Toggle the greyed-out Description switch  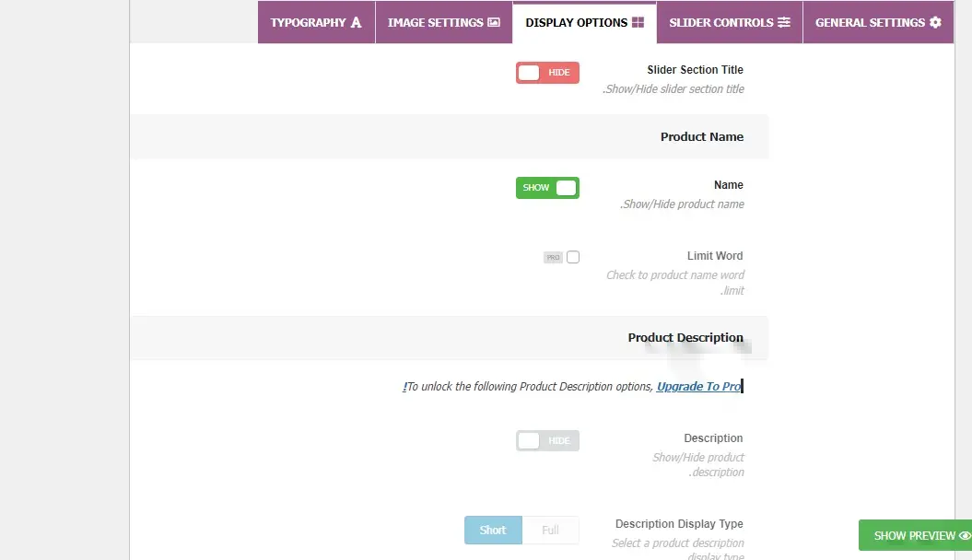click(547, 440)
